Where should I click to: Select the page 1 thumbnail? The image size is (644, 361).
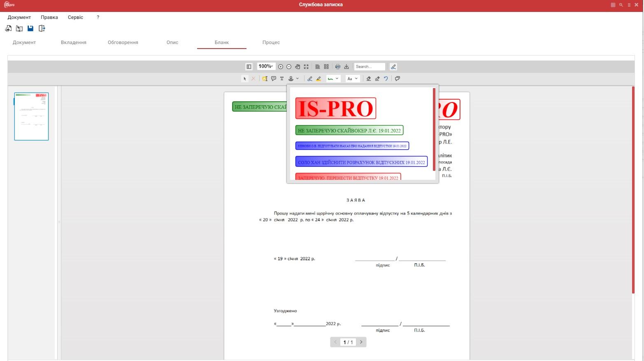31,116
